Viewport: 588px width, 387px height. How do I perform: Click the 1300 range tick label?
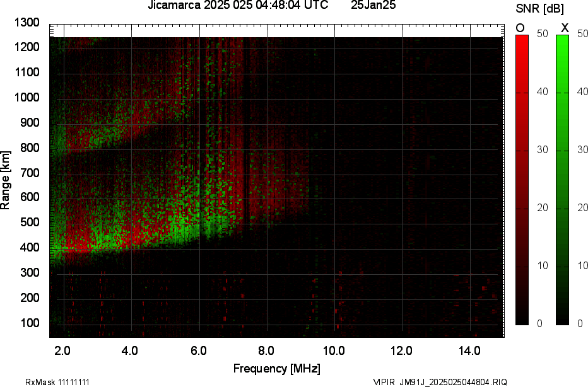(27, 23)
